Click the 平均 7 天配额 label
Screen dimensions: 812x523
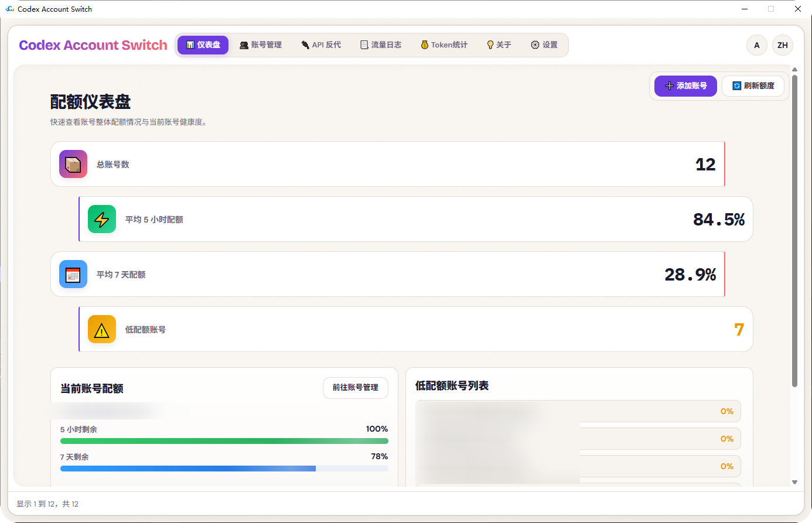point(121,275)
